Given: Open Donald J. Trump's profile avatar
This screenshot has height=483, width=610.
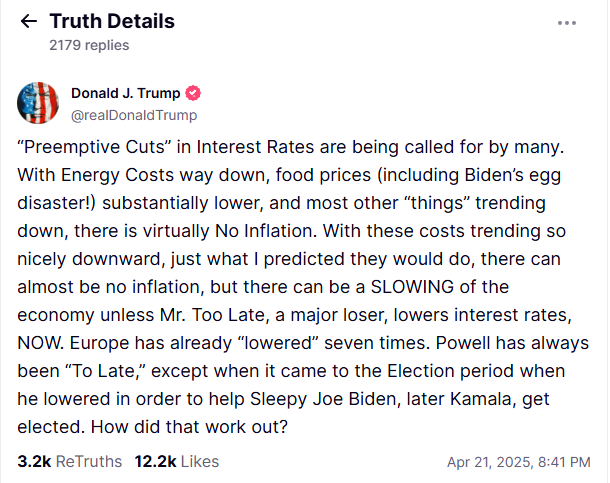Looking at the screenshot, I should coord(38,103).
